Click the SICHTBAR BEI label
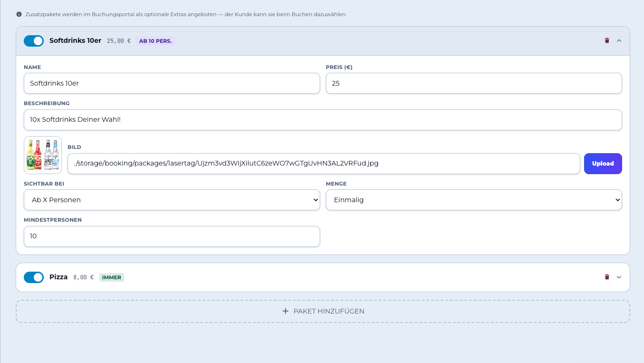This screenshot has height=363, width=644. 44,184
